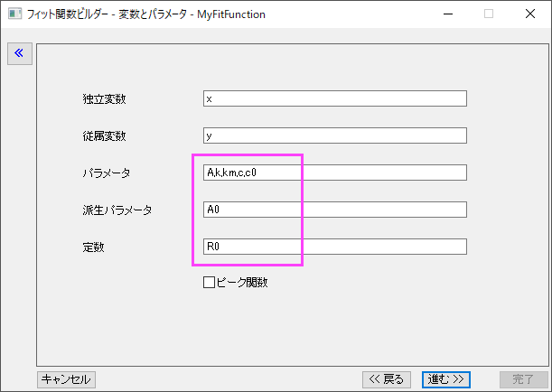Screen dimensions: 552x392
Task: Click the キャンセル button
Action: [x=66, y=379]
